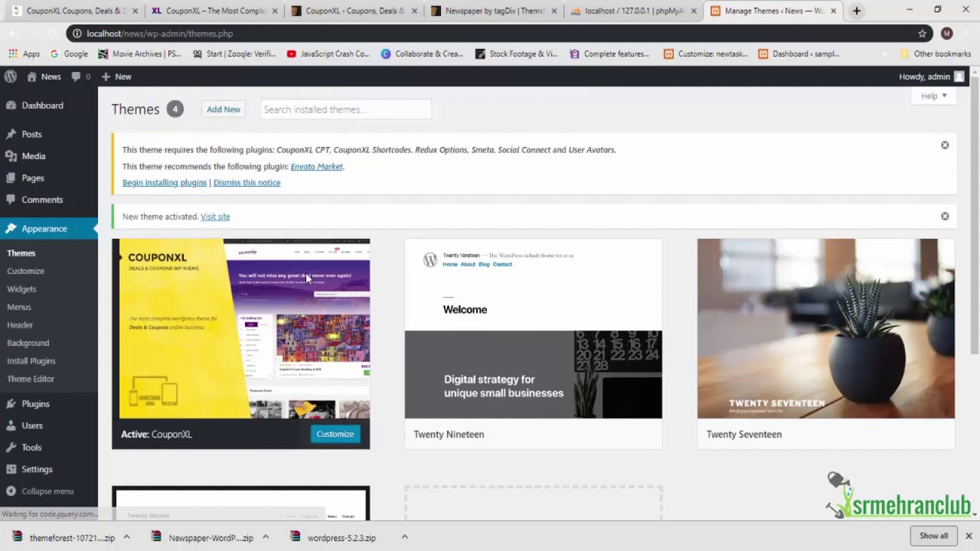The image size is (980, 551).
Task: Open Pages in the sidebar
Action: [49, 178]
